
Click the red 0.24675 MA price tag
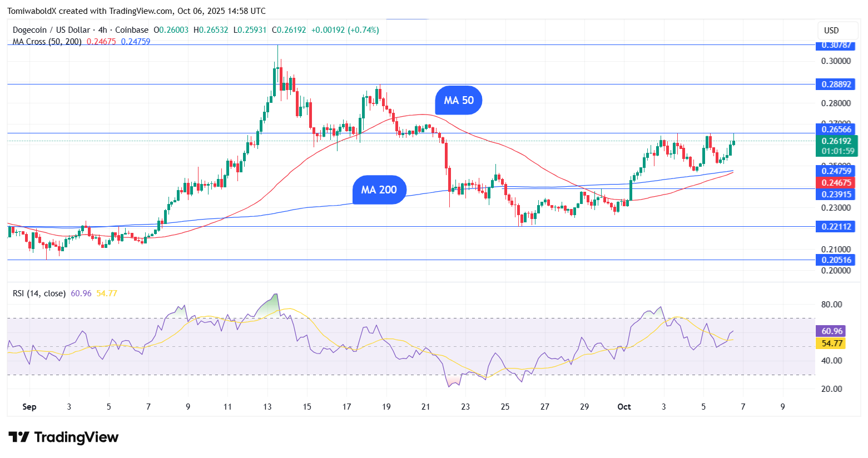[x=836, y=183]
